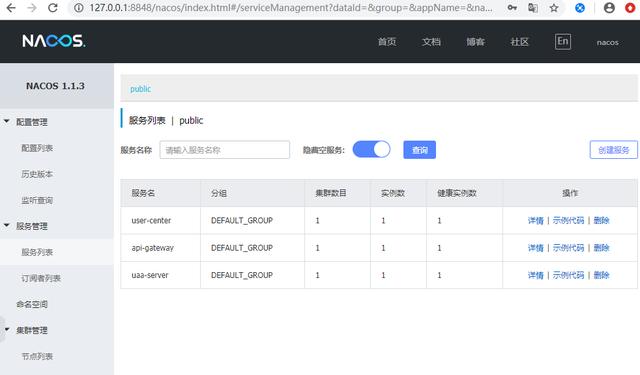The image size is (640, 375).
Task: Click the translate page icon
Action: coord(533,8)
